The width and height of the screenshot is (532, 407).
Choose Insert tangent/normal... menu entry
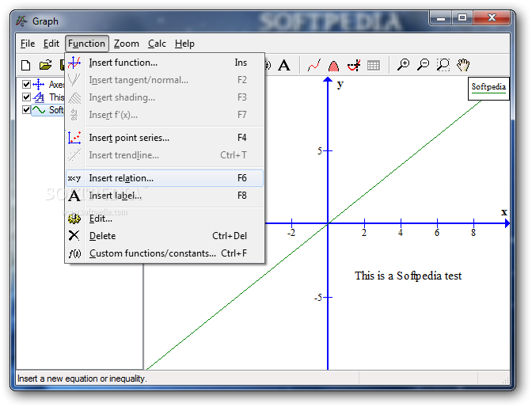pyautogui.click(x=165, y=80)
